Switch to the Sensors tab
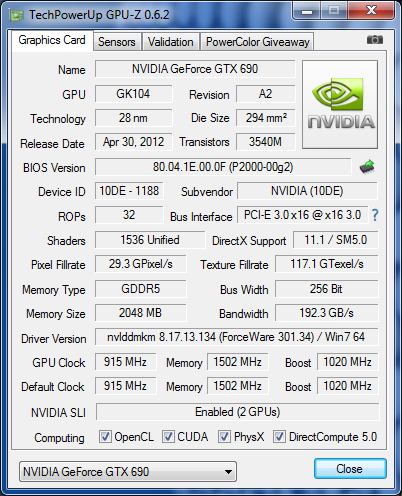 [x=117, y=42]
